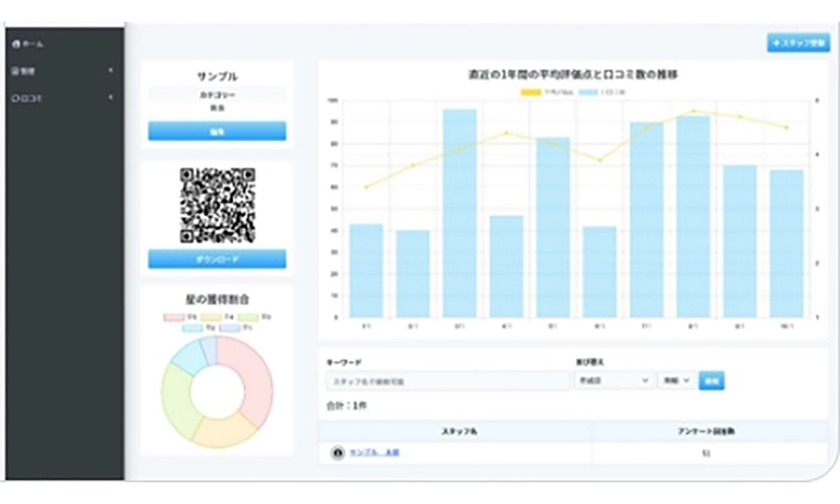Click the スタッフ名 column header

coord(458,431)
